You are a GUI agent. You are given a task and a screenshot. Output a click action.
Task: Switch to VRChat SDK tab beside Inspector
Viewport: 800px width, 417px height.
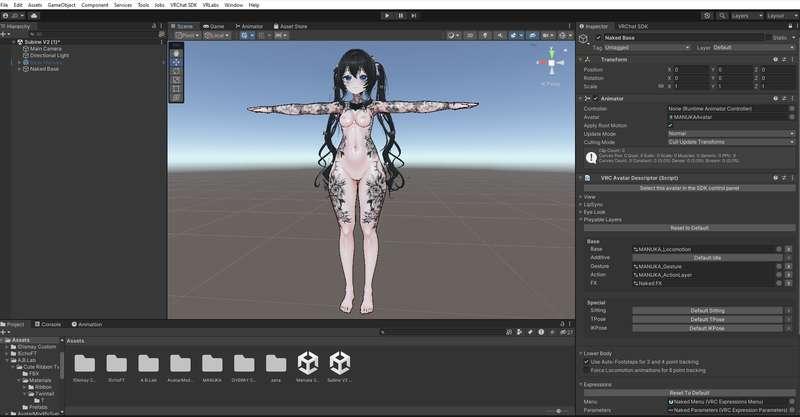point(633,26)
